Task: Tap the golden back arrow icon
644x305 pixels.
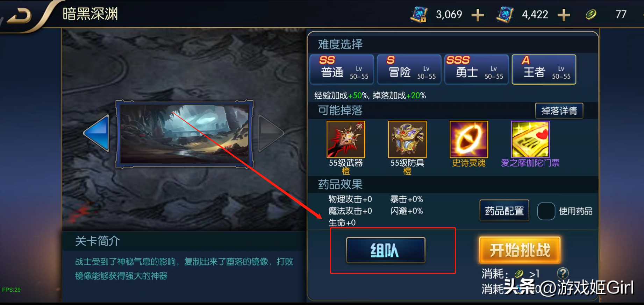Action: tap(20, 15)
